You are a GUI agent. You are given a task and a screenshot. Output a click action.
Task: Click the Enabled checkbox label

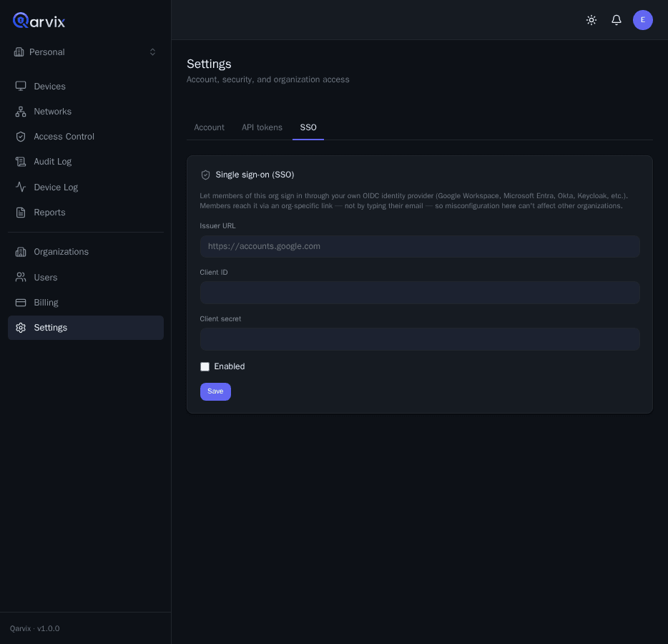pyautogui.click(x=229, y=366)
